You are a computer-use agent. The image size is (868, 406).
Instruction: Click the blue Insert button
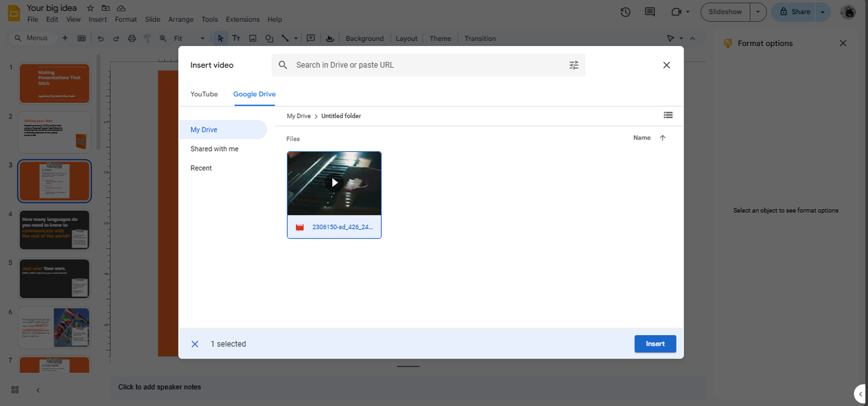pos(655,344)
